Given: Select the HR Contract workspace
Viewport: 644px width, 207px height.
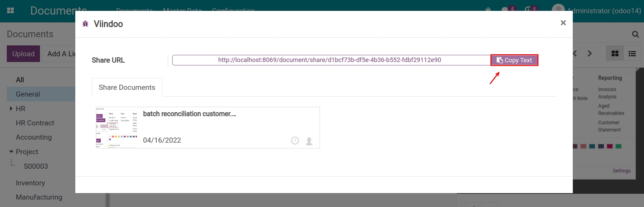Looking at the screenshot, I should tap(35, 123).
